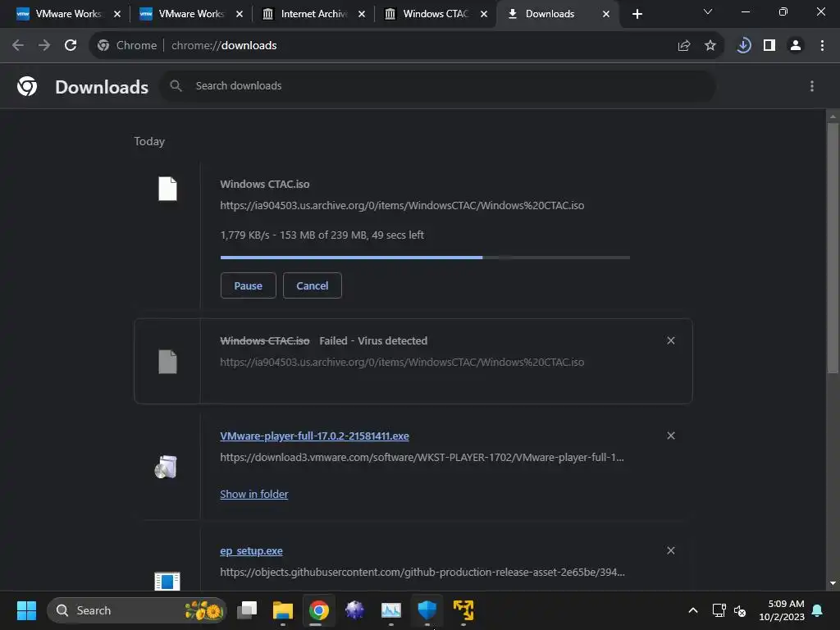Remove ep_setup.exe from the downloads list
This screenshot has width=840, height=630.
click(671, 550)
